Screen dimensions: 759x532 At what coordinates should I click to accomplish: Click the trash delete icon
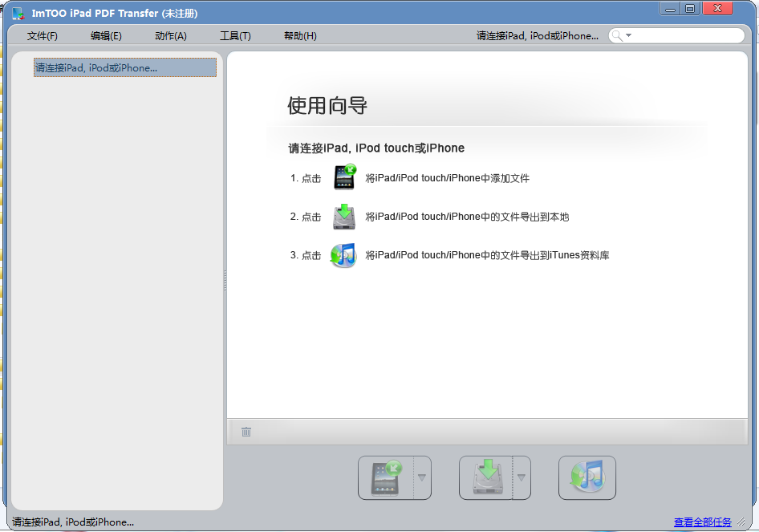point(246,432)
